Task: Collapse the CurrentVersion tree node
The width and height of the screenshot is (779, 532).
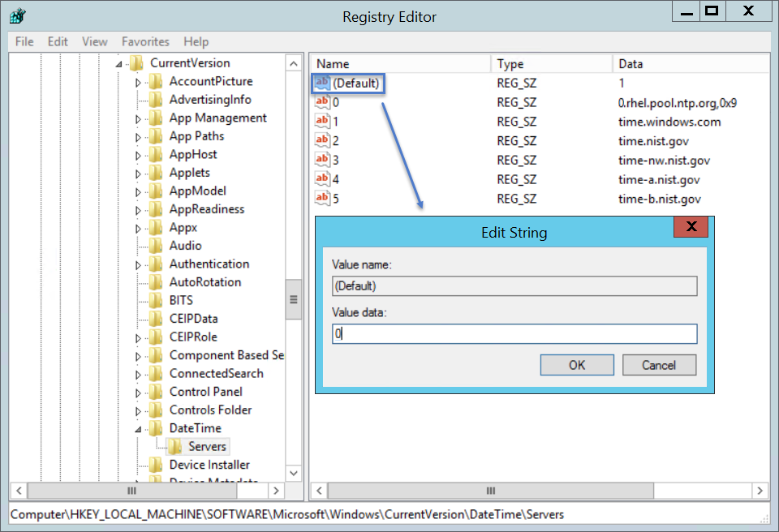Action: tap(119, 62)
